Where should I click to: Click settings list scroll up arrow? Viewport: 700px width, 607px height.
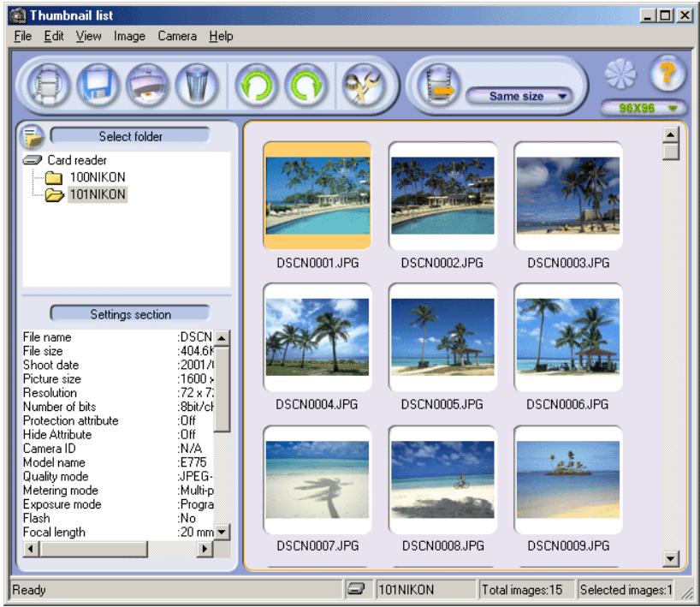pyautogui.click(x=222, y=337)
